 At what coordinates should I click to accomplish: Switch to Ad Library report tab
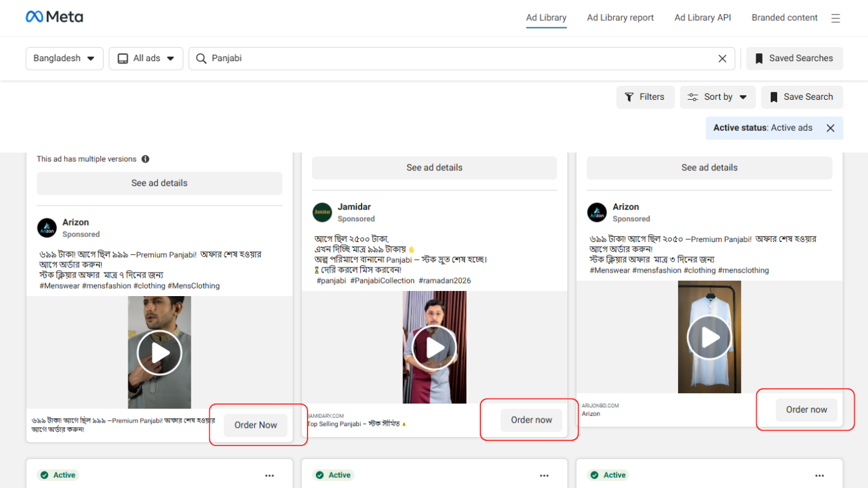point(620,18)
